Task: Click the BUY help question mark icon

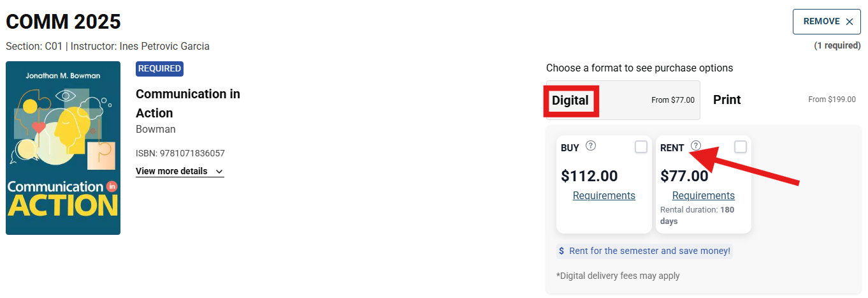Action: point(591,145)
